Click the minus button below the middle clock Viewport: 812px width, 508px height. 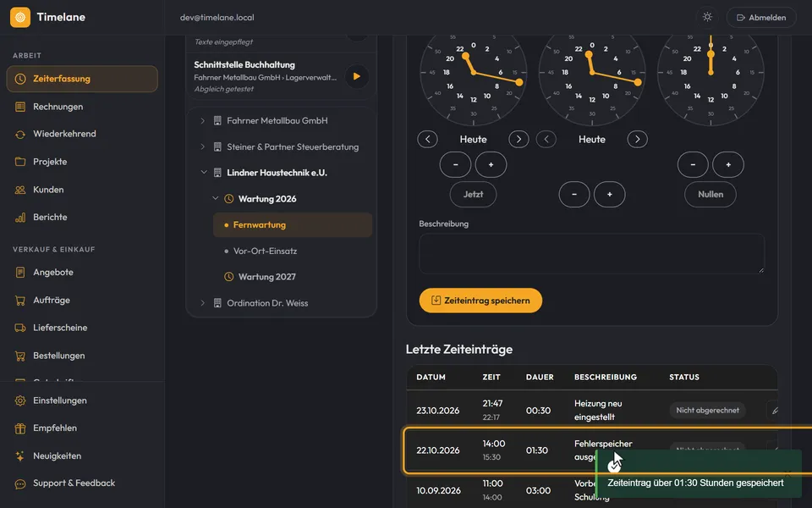tap(574, 195)
